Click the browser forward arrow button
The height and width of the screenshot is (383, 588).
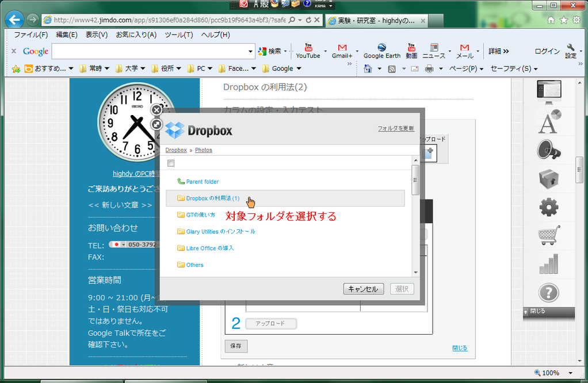click(x=33, y=20)
